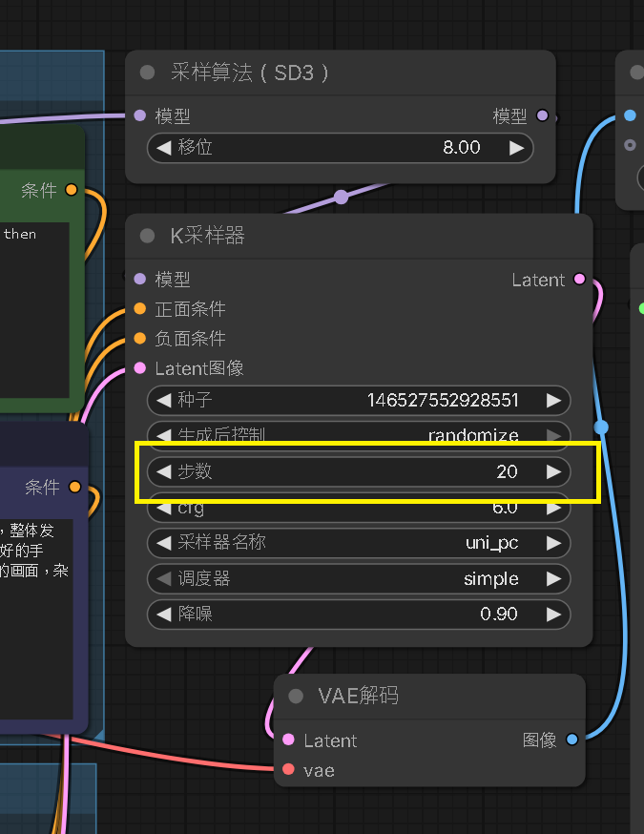Click the blue link midpoint beside K采样器
This screenshot has height=834, width=644.
tap(601, 427)
